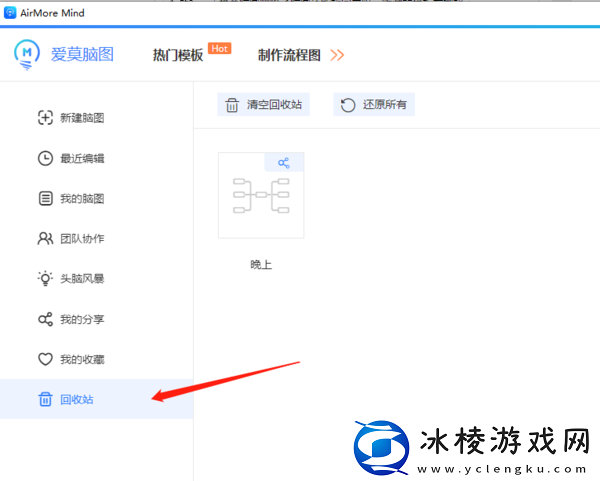The image size is (600, 481).
Task: Select the 晚上 mind map thumbnail
Action: tap(261, 196)
